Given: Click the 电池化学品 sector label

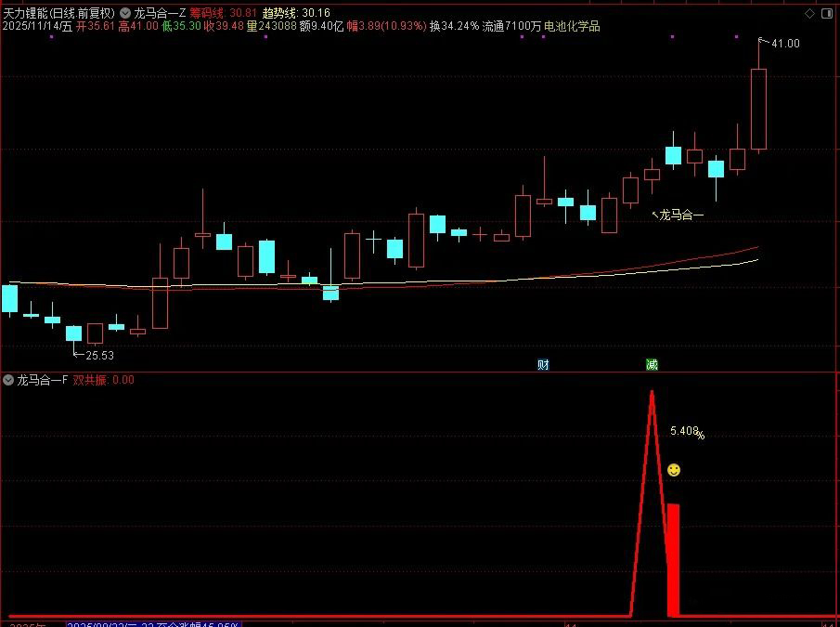Looking at the screenshot, I should tap(572, 26).
